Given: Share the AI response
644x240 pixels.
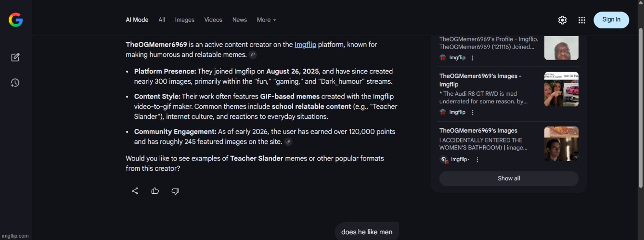Looking at the screenshot, I should click(135, 191).
